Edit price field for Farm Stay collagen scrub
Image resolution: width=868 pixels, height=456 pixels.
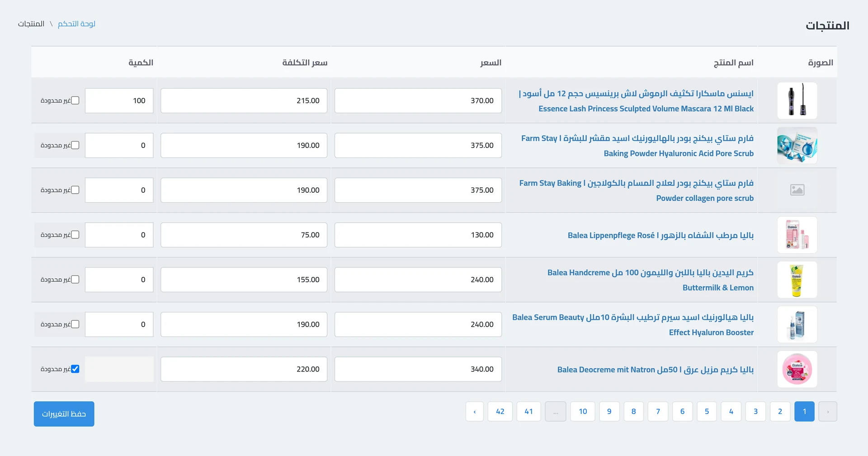point(418,190)
